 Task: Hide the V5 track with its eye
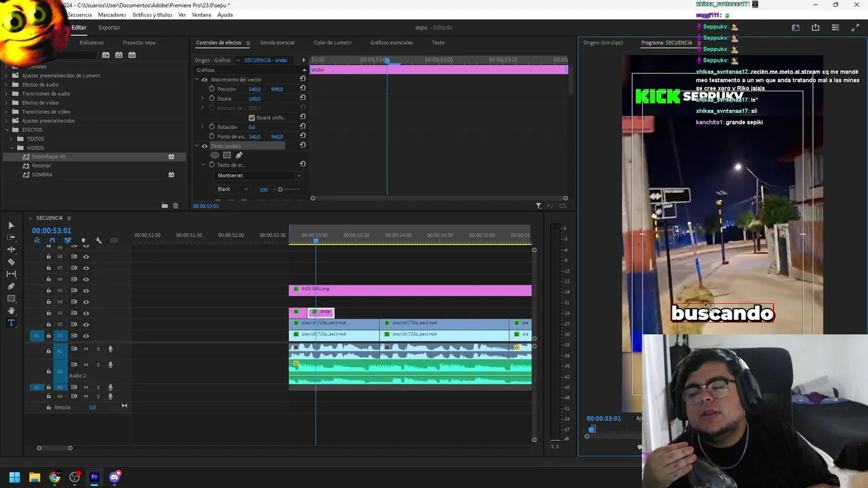(85, 290)
